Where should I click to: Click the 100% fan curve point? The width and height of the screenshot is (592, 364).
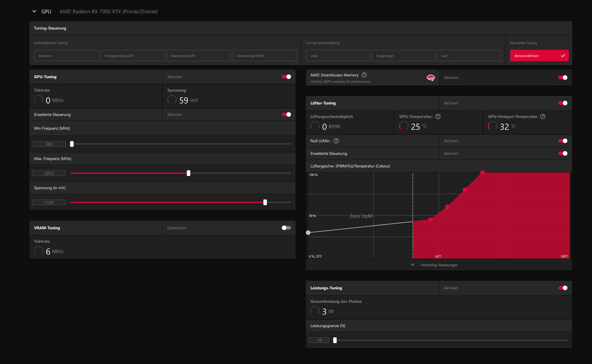pos(482,173)
